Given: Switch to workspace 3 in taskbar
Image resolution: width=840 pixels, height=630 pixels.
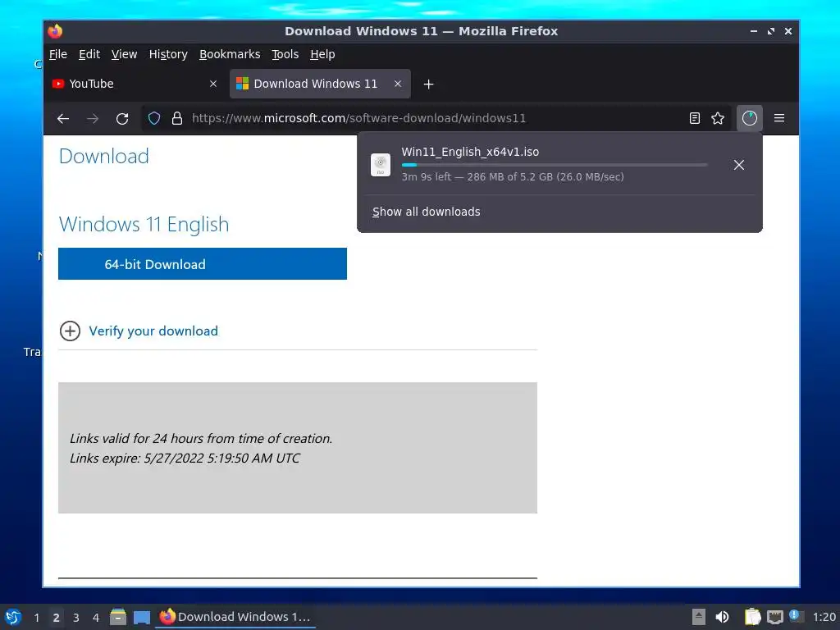Looking at the screenshot, I should (x=76, y=618).
